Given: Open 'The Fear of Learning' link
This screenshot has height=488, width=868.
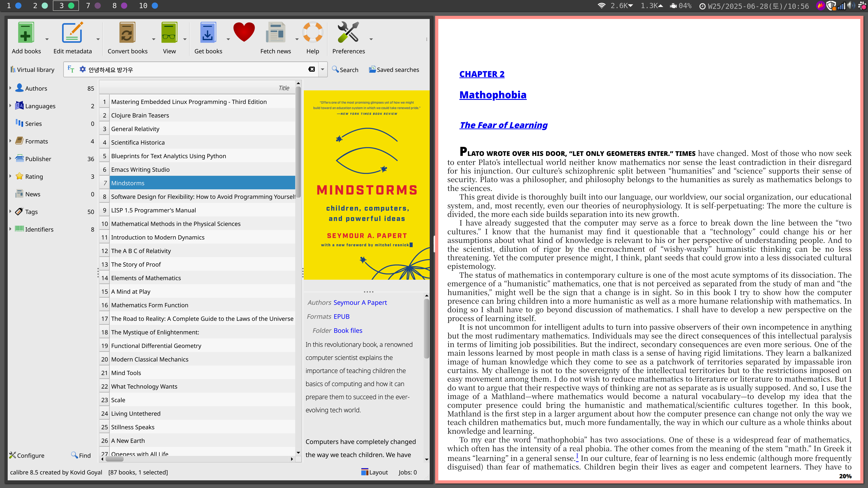Looking at the screenshot, I should [x=503, y=125].
